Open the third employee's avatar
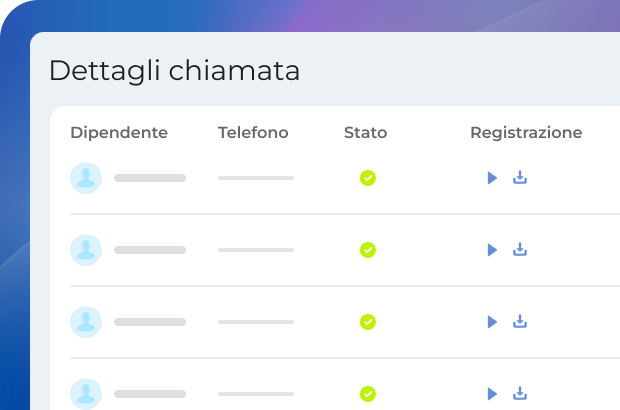This screenshot has height=410, width=620. coord(86,322)
